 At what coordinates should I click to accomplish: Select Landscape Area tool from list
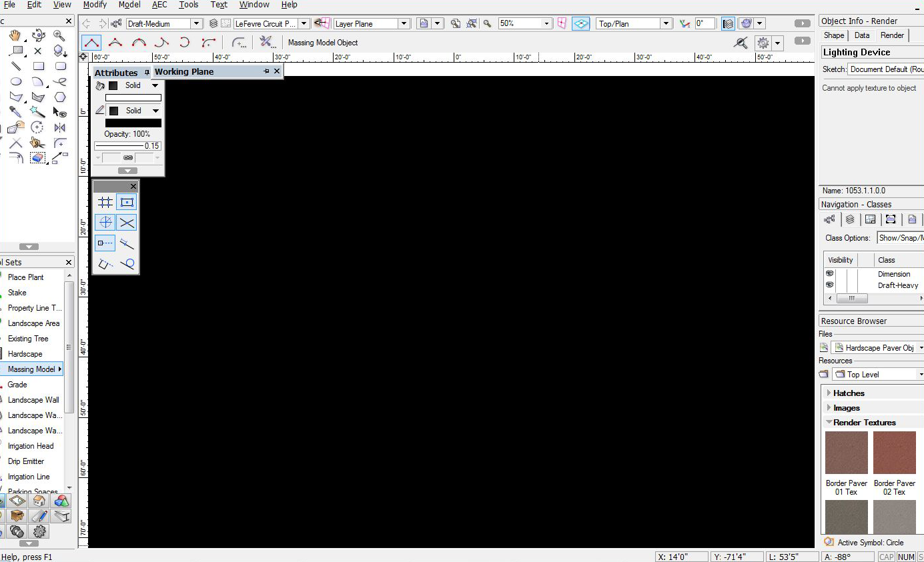click(x=33, y=323)
